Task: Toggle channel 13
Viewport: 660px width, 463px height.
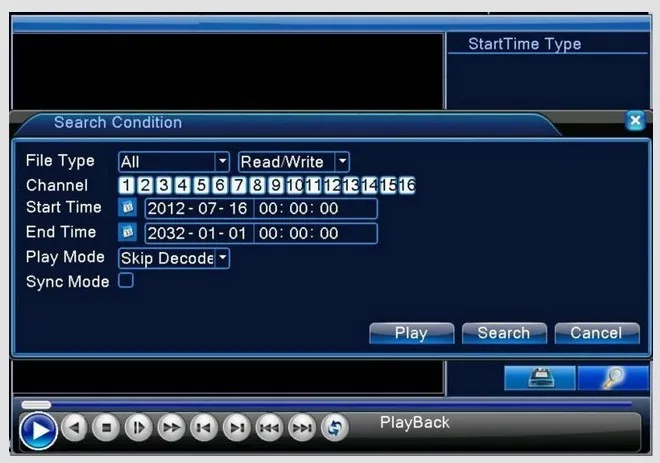Action: click(x=351, y=185)
